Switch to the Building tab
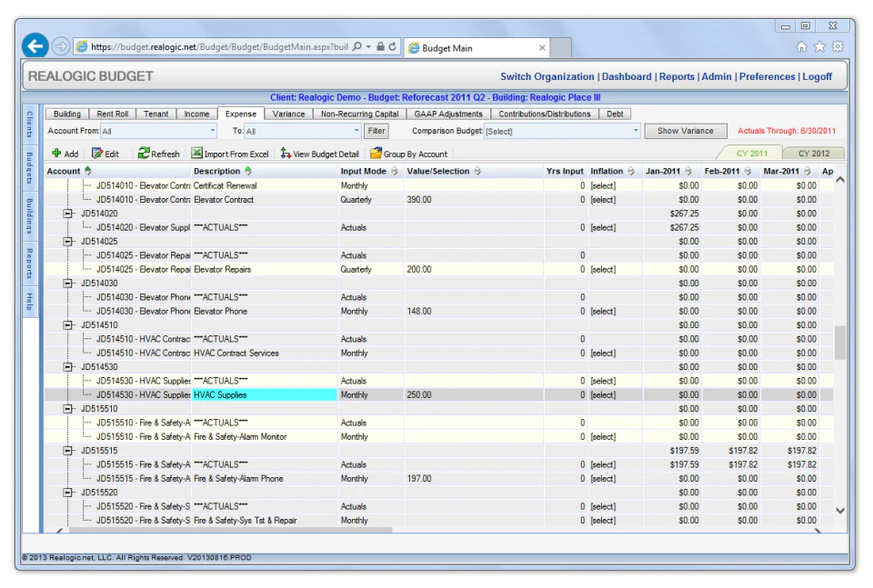 (66, 114)
